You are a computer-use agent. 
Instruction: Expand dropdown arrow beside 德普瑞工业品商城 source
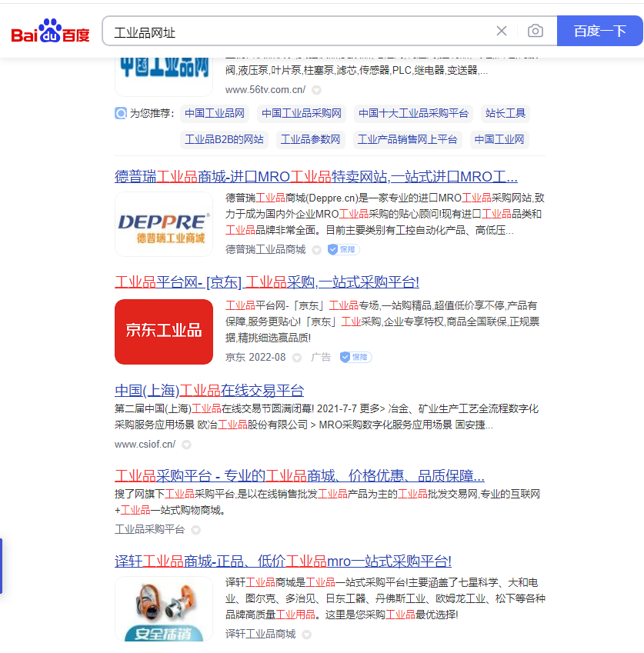pos(316,250)
